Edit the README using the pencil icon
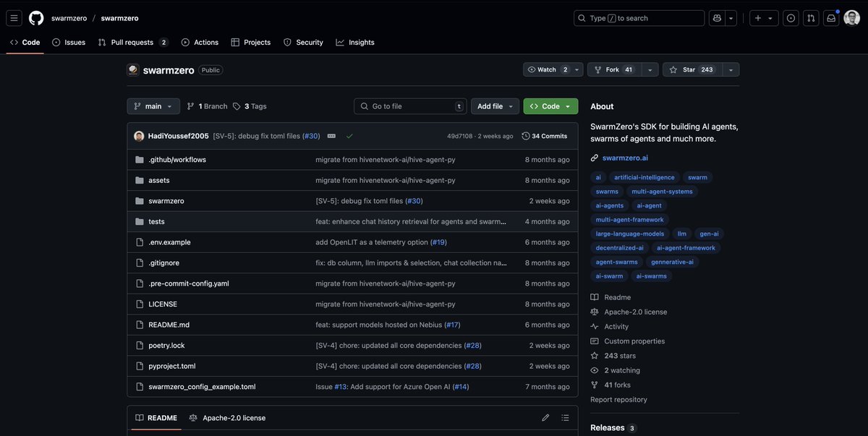868x436 pixels. point(545,418)
